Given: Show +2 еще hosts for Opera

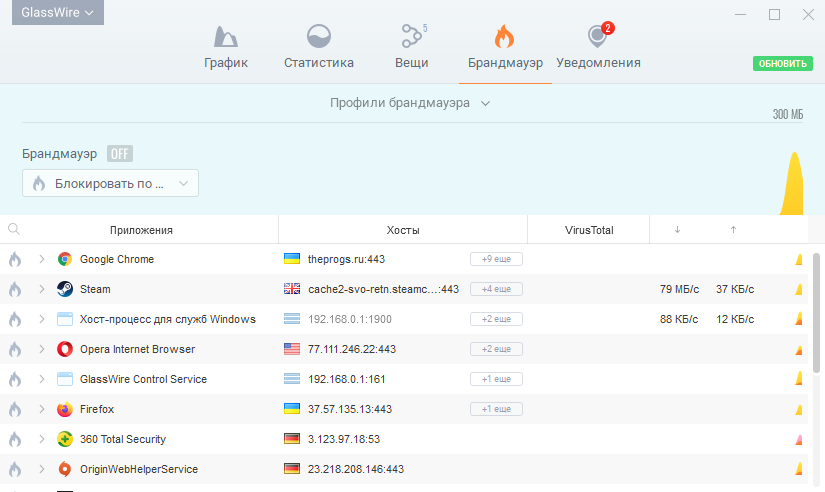Looking at the screenshot, I should [x=496, y=349].
